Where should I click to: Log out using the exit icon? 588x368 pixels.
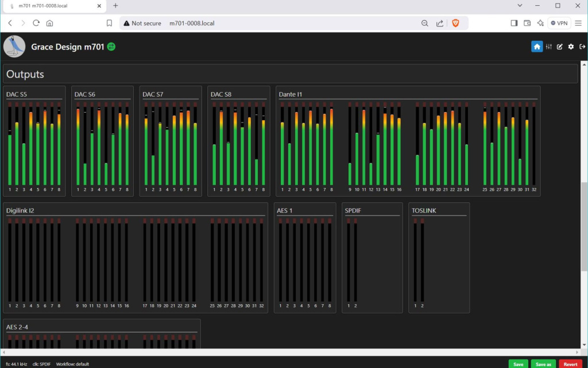pyautogui.click(x=582, y=46)
